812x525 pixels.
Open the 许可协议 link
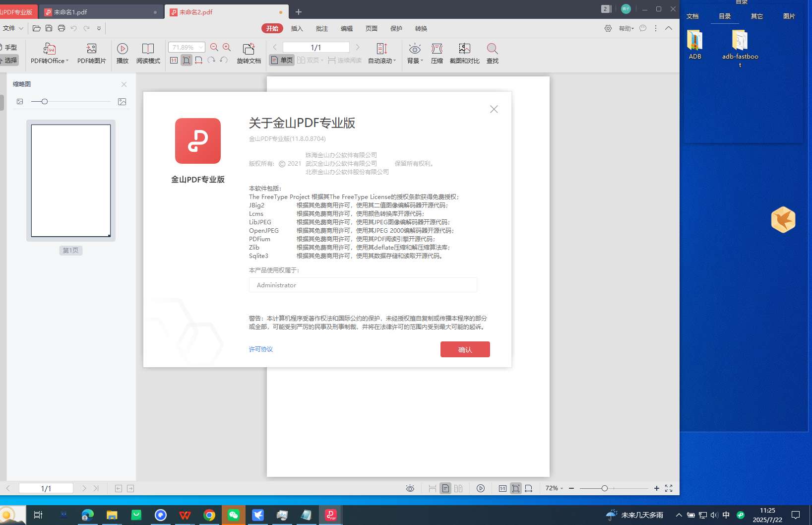[x=261, y=349]
